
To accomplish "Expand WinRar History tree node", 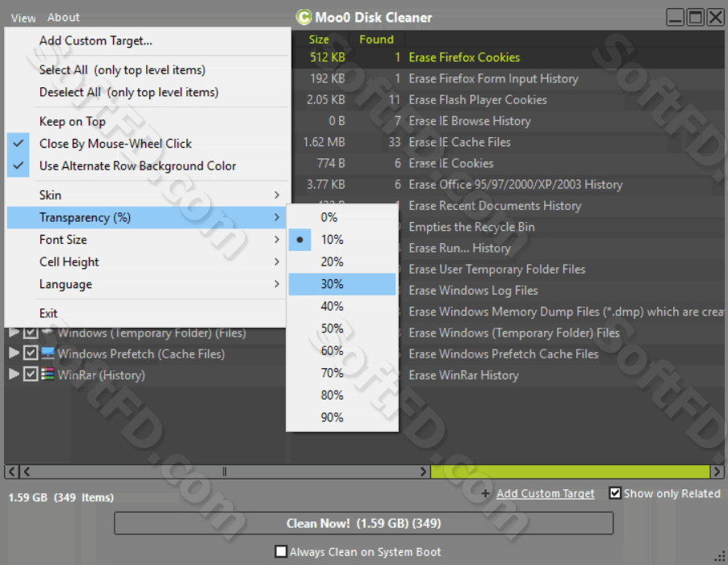I will point(14,375).
